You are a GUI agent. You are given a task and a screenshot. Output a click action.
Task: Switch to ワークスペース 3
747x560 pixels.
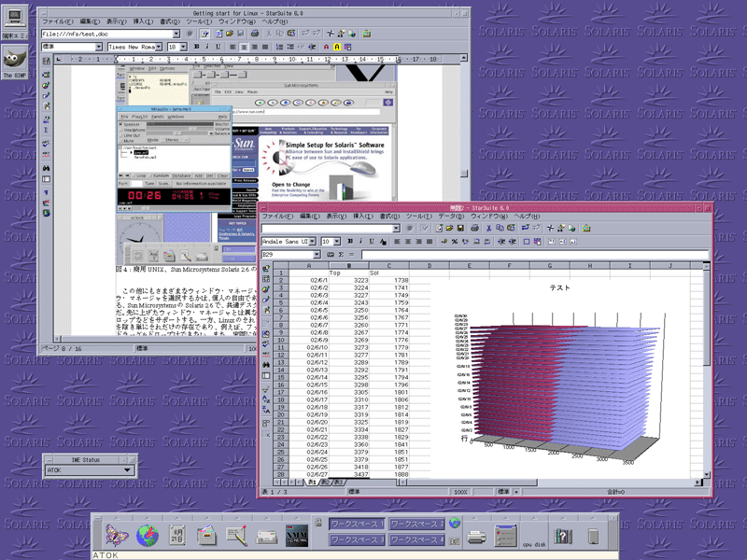click(x=357, y=540)
